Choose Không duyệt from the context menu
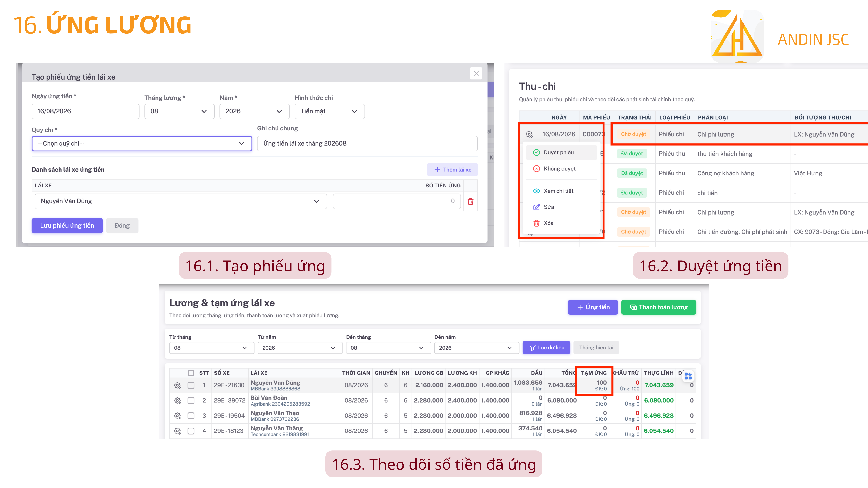 561,169
